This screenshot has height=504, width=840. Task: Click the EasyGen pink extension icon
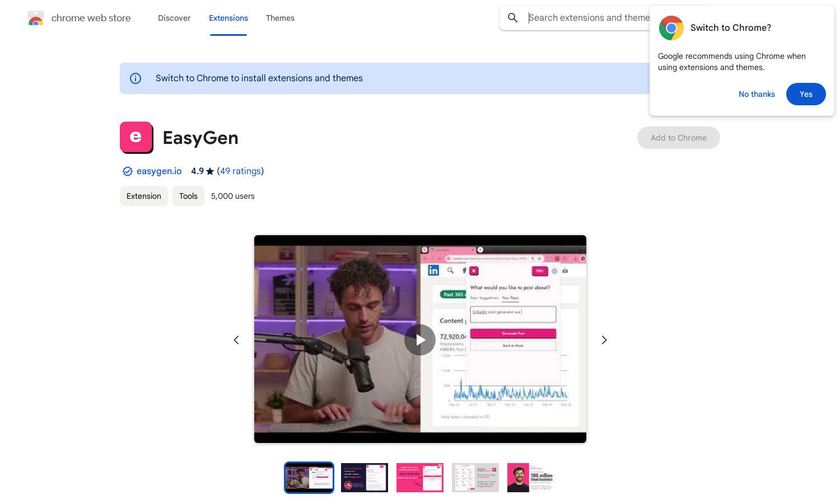click(x=136, y=137)
